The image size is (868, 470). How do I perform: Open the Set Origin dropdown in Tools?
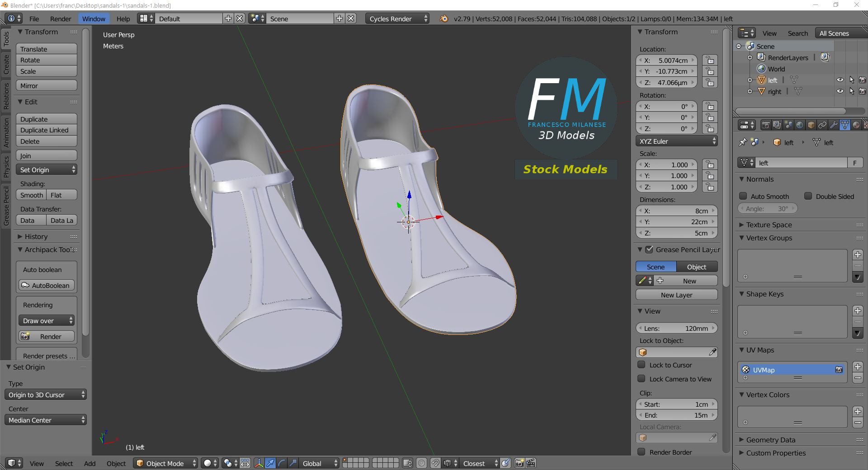tap(47, 169)
